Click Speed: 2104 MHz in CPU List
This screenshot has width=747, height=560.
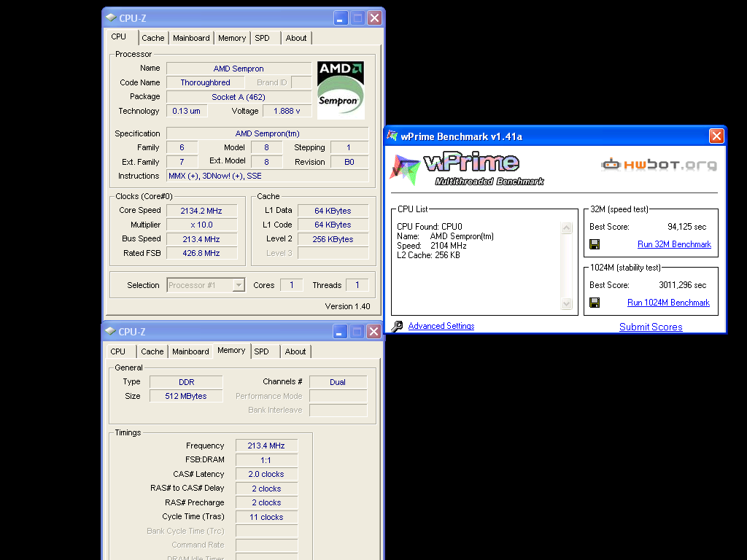pos(432,246)
